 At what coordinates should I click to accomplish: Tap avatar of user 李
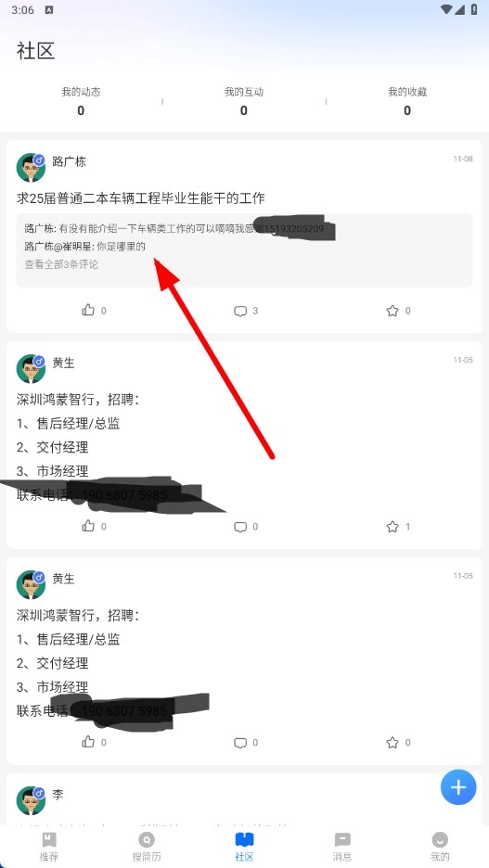(31, 800)
